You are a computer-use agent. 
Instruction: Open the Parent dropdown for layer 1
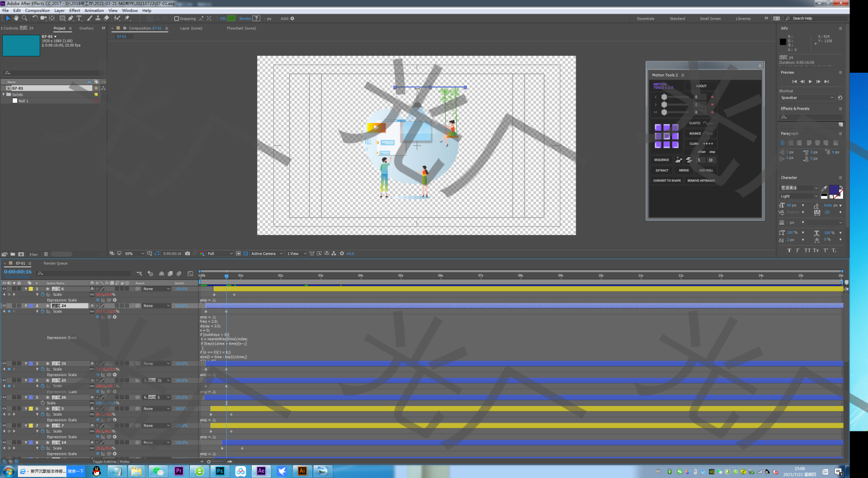157,289
